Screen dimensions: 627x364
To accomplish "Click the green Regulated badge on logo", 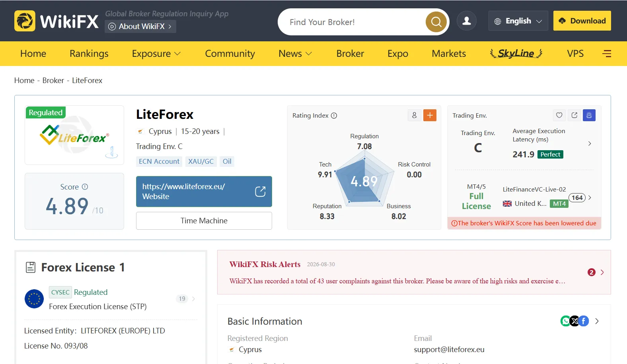I will coord(46,112).
